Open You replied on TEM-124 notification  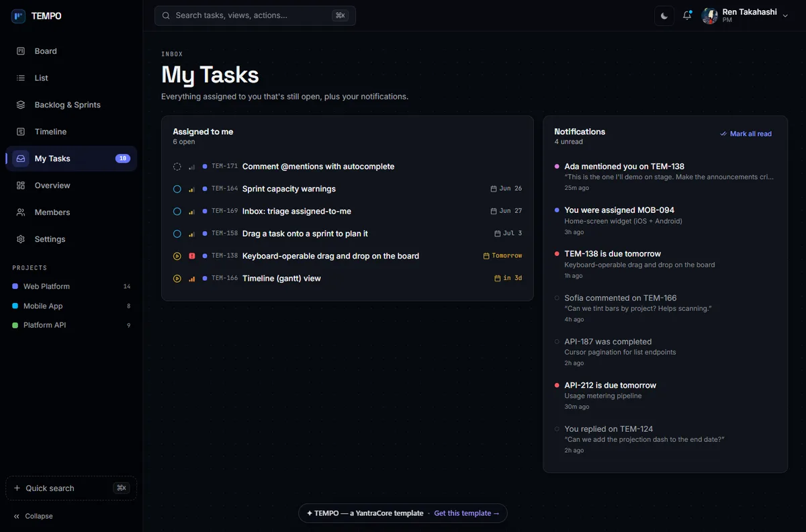pos(665,439)
